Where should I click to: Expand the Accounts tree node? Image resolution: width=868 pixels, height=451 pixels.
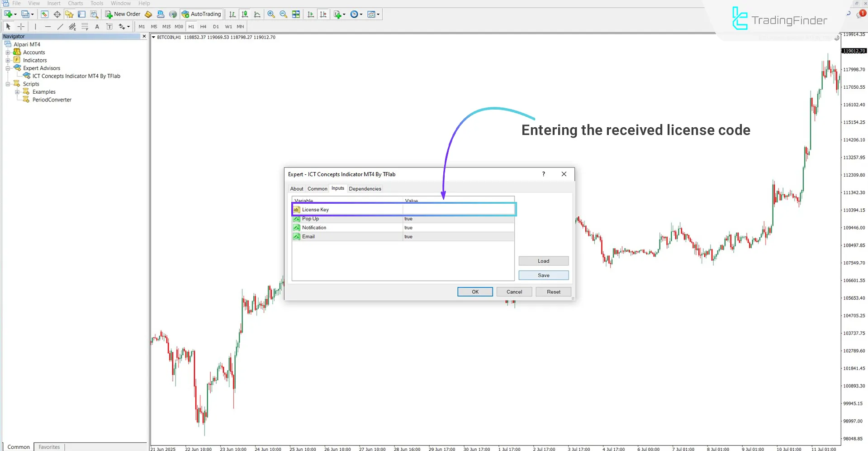[x=8, y=52]
